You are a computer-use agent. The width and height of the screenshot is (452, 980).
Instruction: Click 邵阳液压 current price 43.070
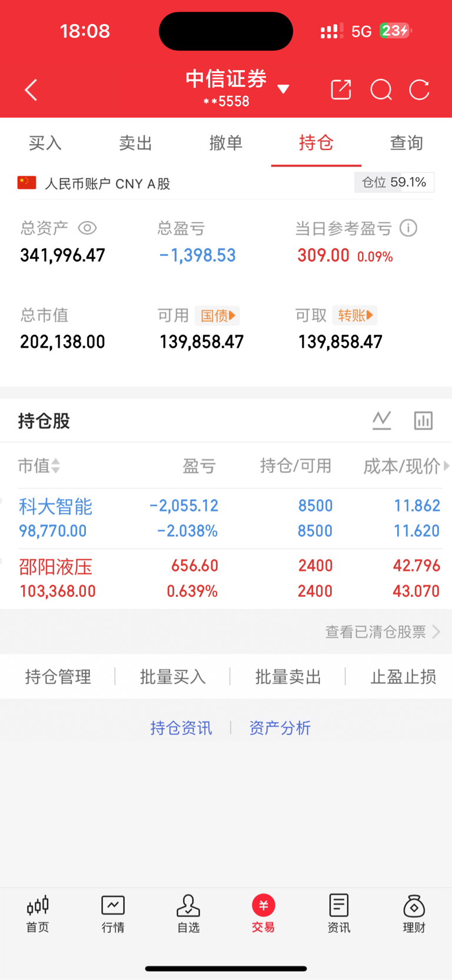[x=416, y=591]
